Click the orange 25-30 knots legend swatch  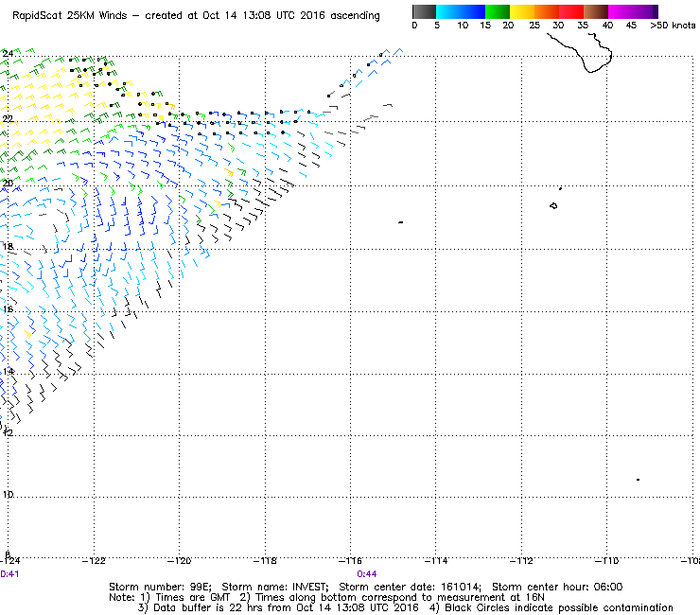click(547, 11)
